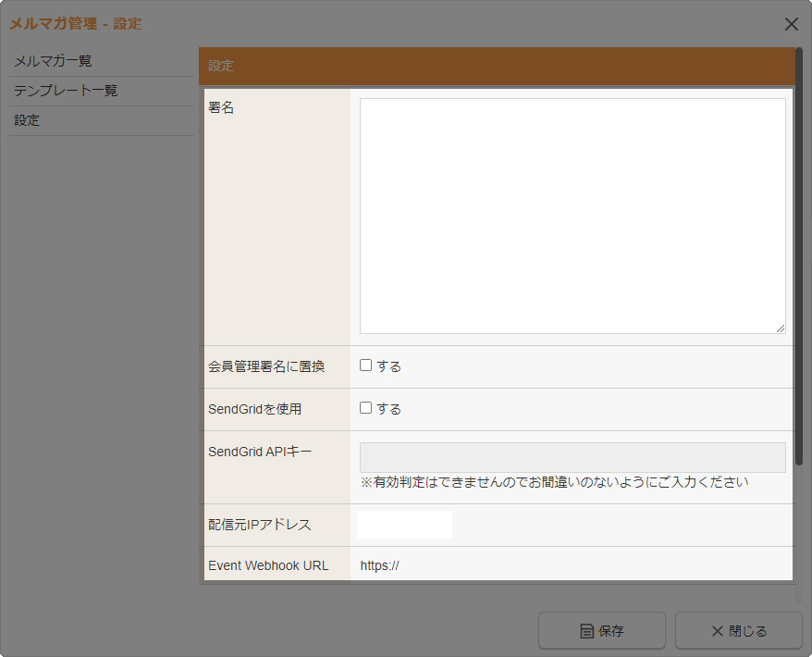
Task: Click into the 署名 text area
Action: (572, 216)
